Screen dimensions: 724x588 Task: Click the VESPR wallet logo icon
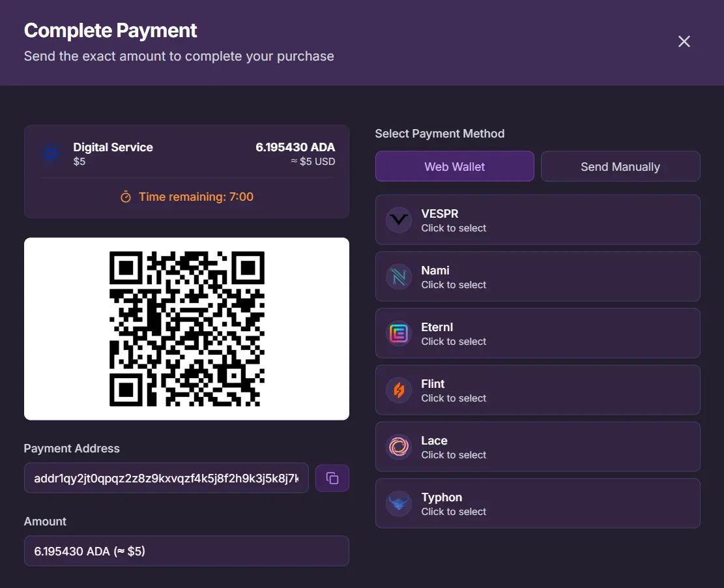(399, 220)
